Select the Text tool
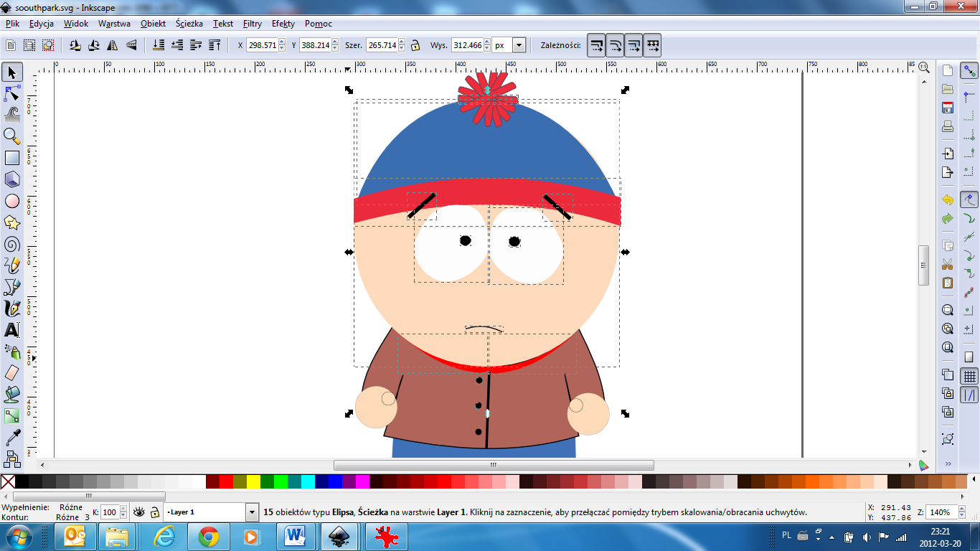980x551 pixels. (x=12, y=330)
